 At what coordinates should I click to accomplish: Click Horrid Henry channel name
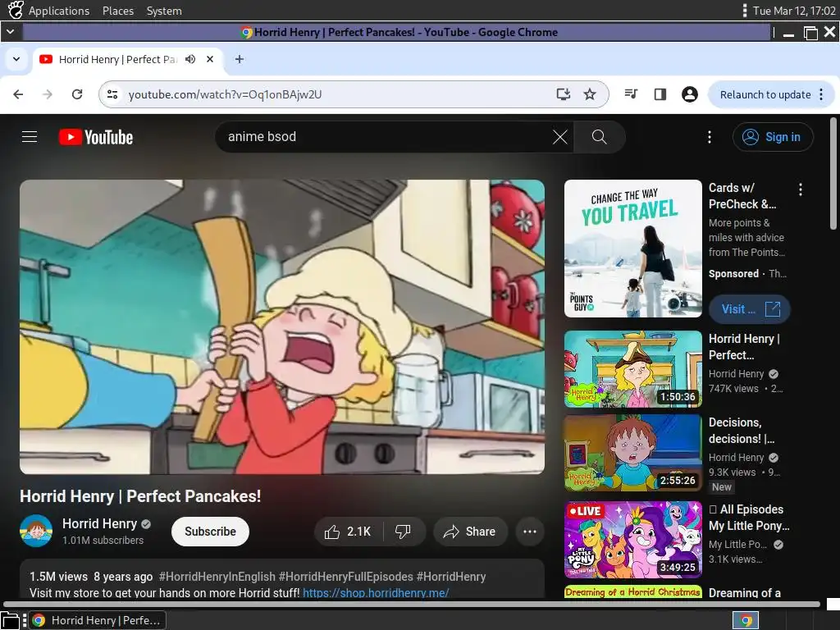tap(99, 523)
